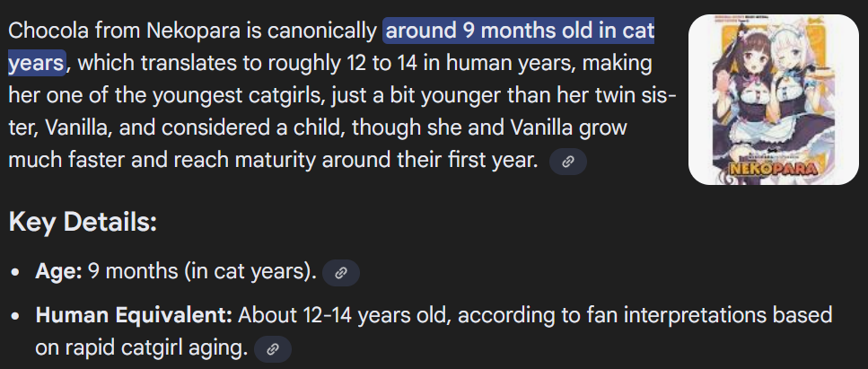868x369 pixels.
Task: Open source link icon after 'first year.'
Action: point(567,162)
